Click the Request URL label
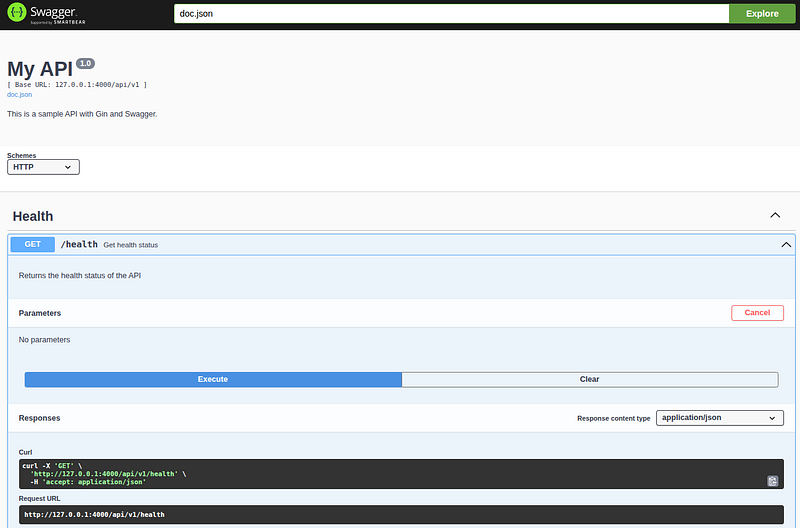 (39, 498)
